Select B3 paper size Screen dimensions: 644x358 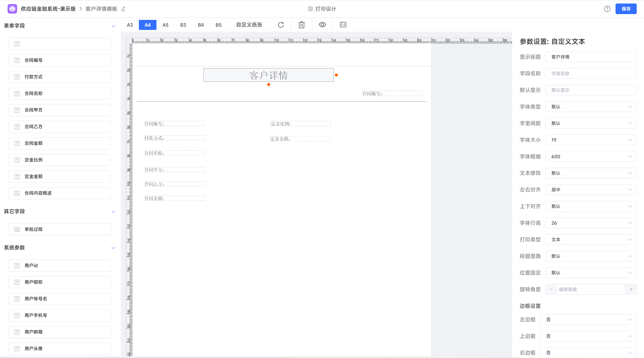(x=183, y=25)
